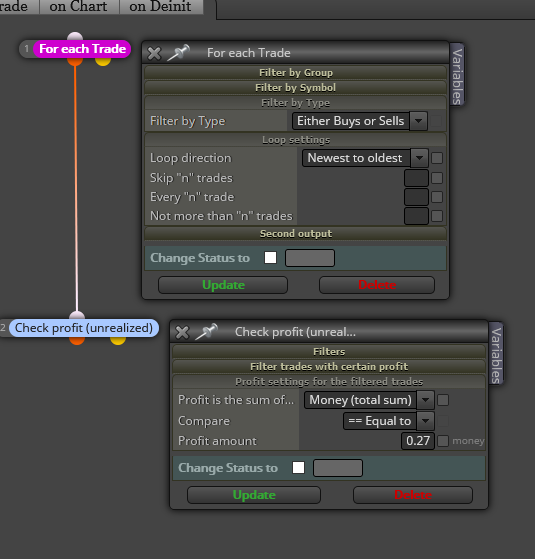The image size is (535, 559).
Task: Click the Every "n" trade input field
Action: coord(416,197)
